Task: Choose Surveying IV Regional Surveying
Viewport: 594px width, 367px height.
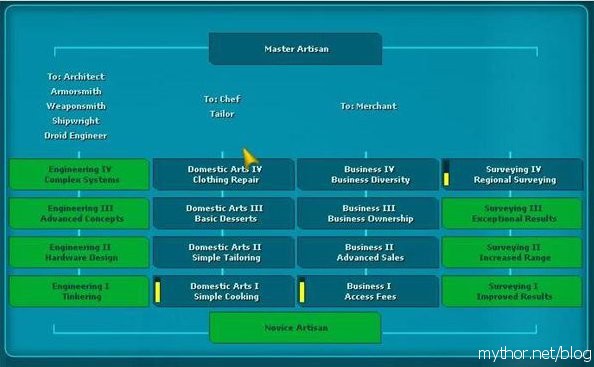Action: [x=511, y=174]
